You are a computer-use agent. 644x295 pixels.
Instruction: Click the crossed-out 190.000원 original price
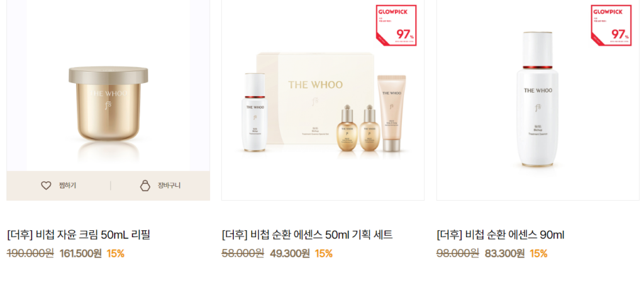[x=30, y=253]
